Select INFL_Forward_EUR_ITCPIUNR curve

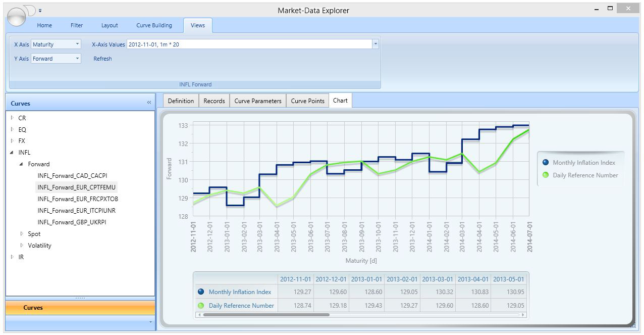77,211
